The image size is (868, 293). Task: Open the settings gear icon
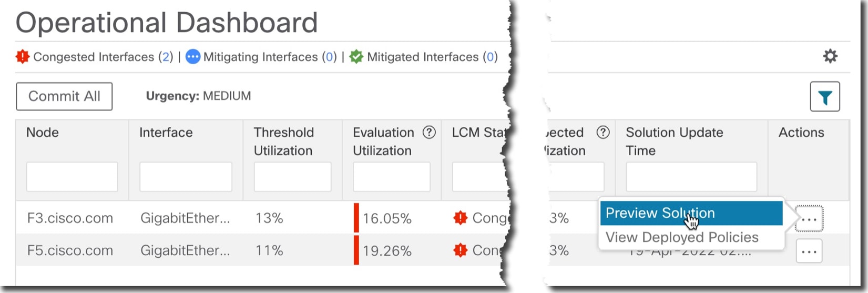click(830, 56)
